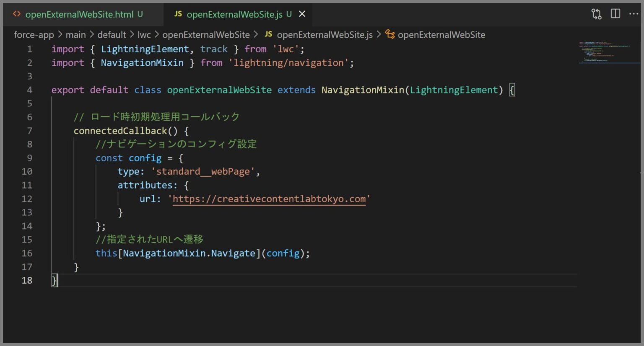Open the openExternalWebSite.js breadcrumb symbol list

[325, 34]
